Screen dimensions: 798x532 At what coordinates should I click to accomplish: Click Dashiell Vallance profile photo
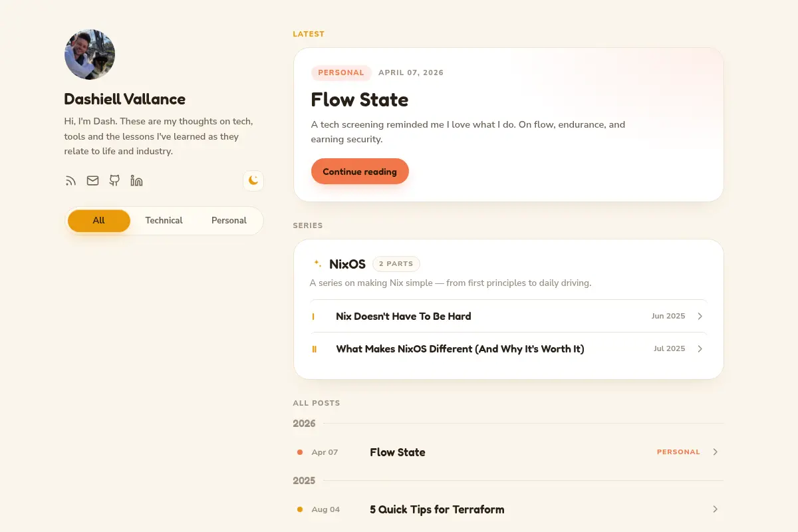coord(90,55)
